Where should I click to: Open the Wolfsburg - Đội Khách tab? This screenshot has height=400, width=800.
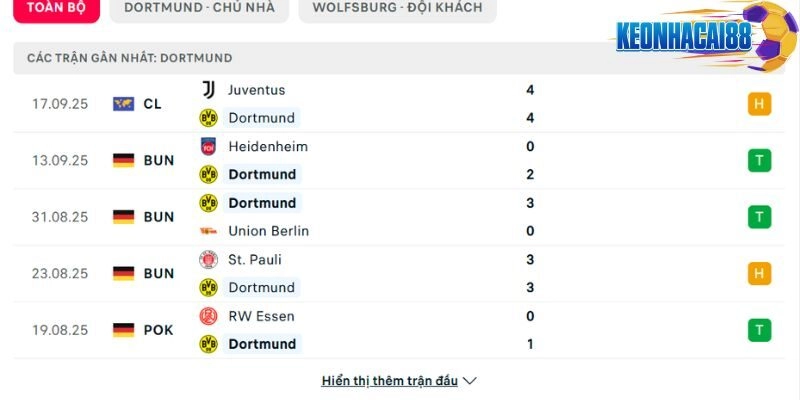tap(396, 8)
